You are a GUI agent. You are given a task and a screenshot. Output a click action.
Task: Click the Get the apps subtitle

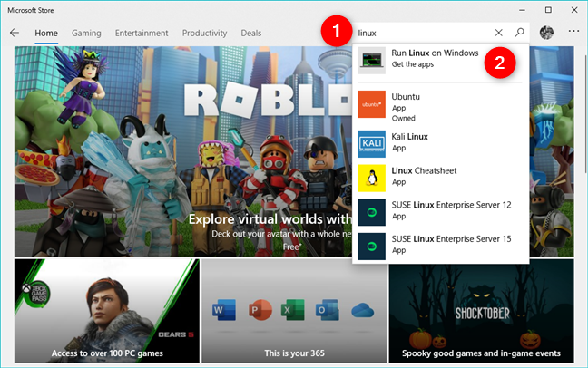tap(413, 64)
